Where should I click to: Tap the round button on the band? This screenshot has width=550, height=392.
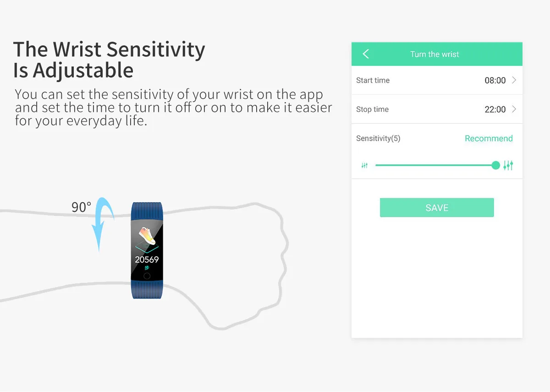[x=147, y=276]
